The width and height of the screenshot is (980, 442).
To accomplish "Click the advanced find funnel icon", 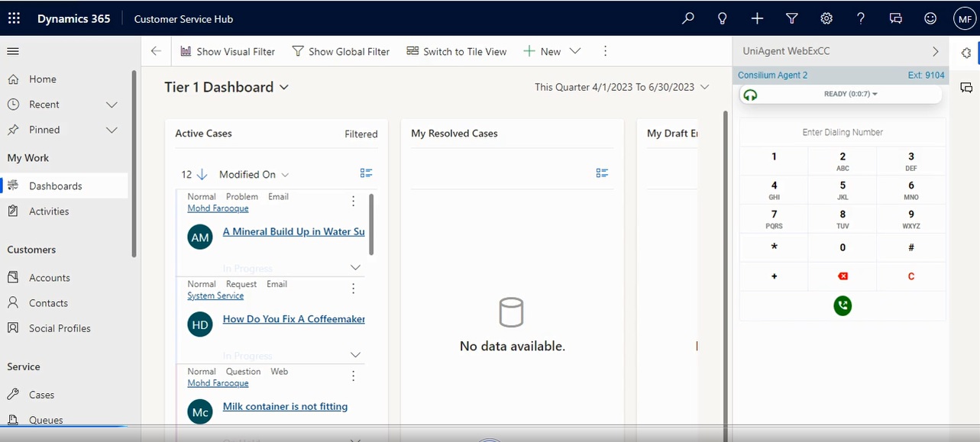I will pyautogui.click(x=792, y=18).
